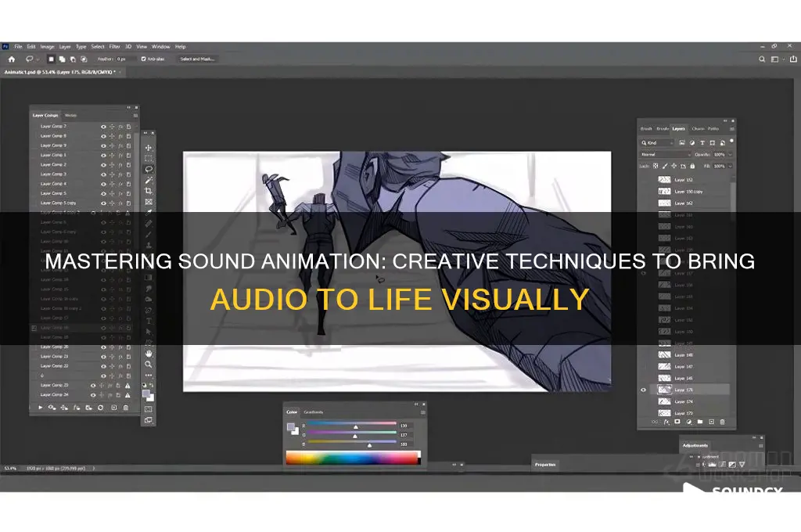The width and height of the screenshot is (801, 532).
Task: Add a layer style with the fx icon
Action: (666, 422)
